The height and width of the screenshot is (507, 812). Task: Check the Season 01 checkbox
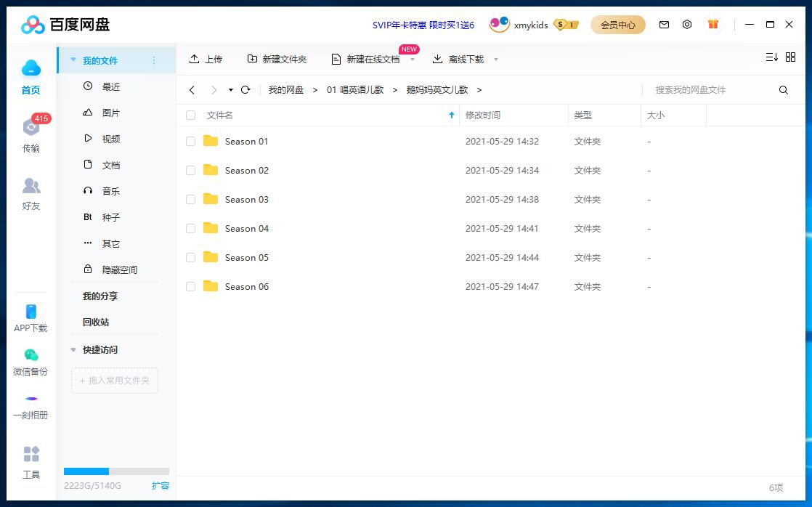190,141
